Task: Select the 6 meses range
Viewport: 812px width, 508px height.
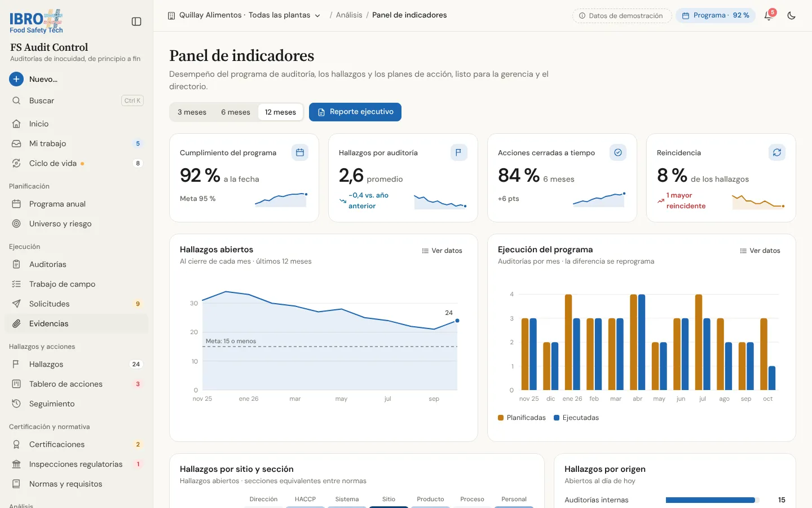Action: (236, 112)
